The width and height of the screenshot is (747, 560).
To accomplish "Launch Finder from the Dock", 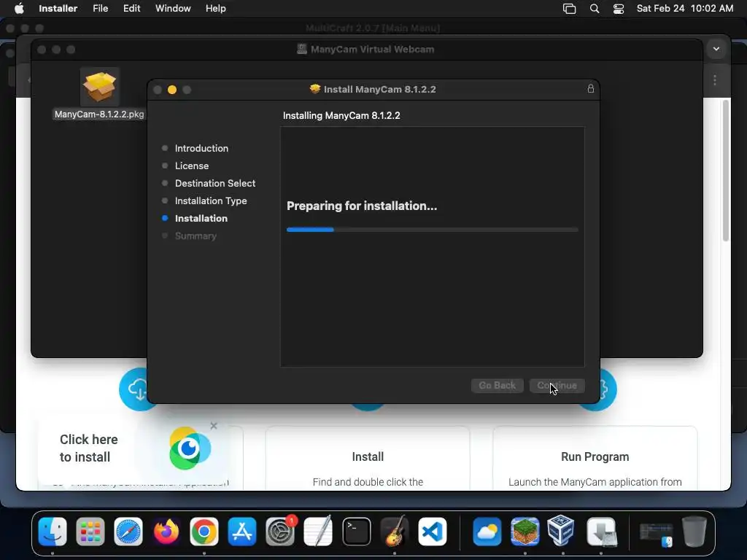I will (52, 532).
